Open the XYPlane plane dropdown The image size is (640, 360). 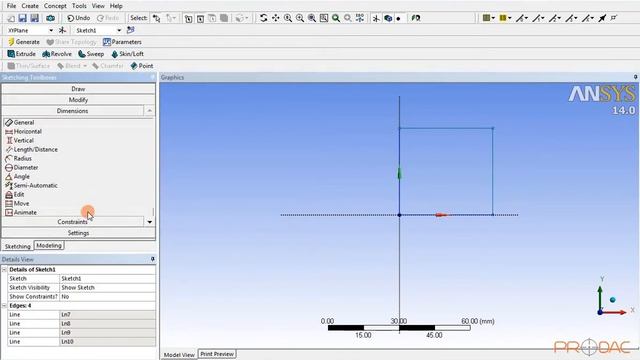click(51, 30)
